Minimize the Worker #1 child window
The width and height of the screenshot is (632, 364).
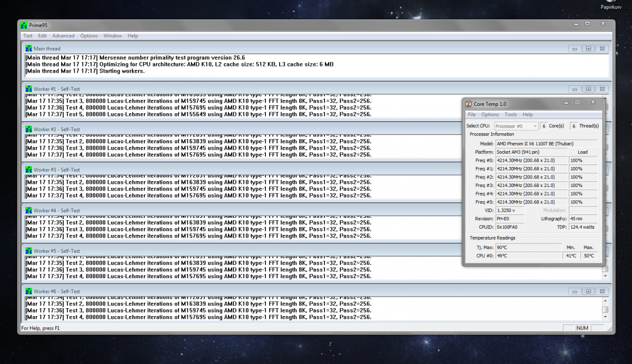(x=575, y=89)
